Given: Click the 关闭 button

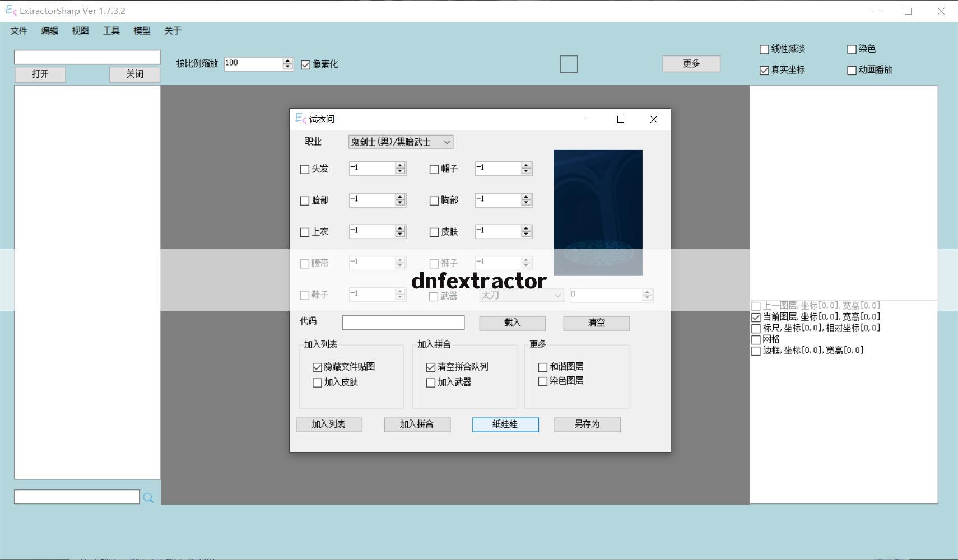Looking at the screenshot, I should (x=134, y=74).
